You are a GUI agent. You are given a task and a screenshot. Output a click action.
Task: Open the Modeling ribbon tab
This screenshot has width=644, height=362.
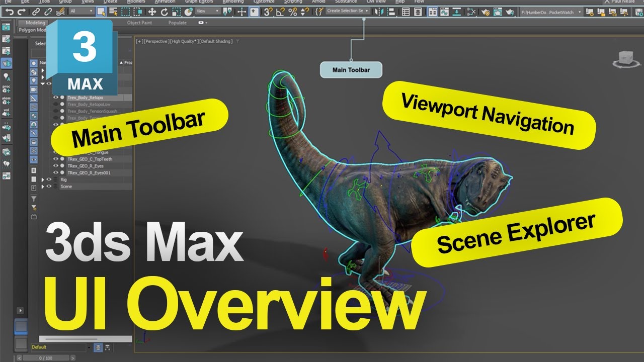35,23
